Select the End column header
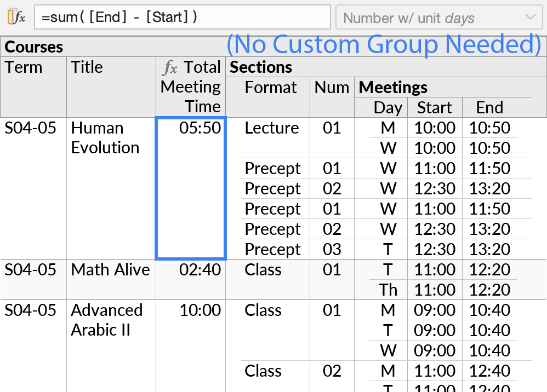 [489, 107]
